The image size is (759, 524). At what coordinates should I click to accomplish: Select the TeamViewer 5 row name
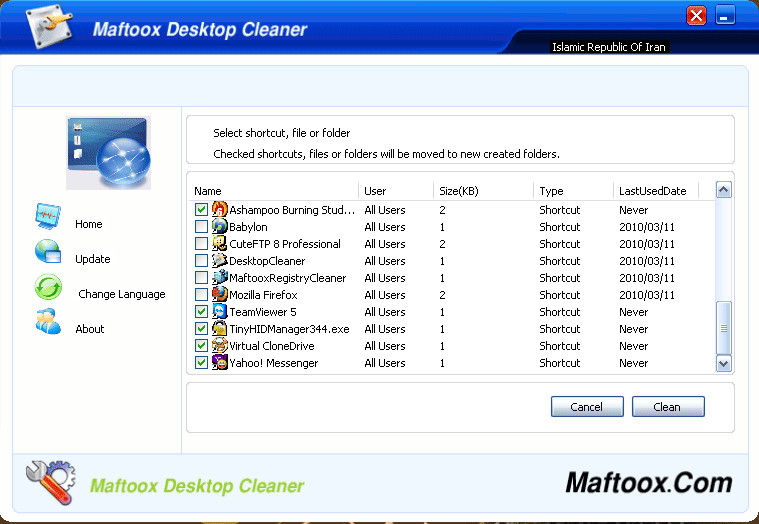tap(263, 312)
